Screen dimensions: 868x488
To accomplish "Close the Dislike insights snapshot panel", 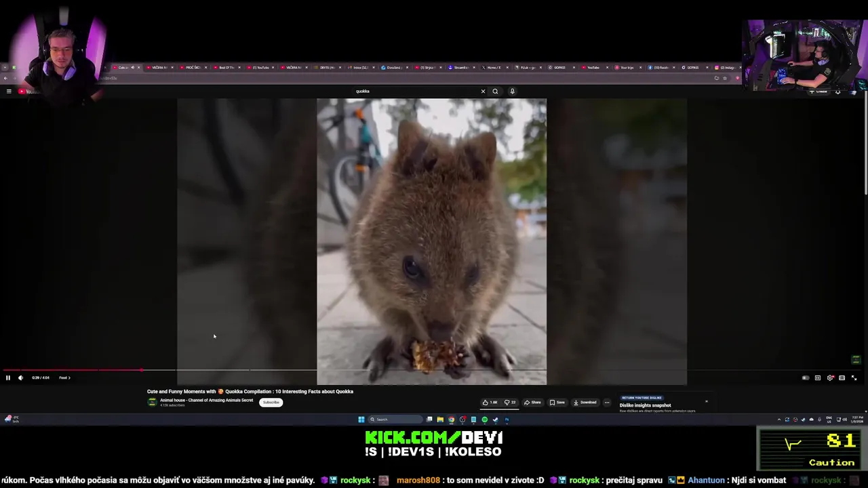I will point(706,401).
